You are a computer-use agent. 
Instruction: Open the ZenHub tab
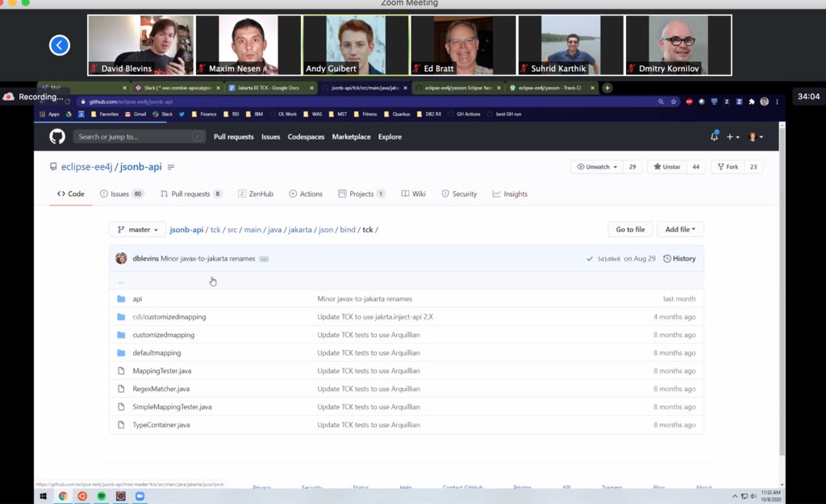tap(256, 194)
